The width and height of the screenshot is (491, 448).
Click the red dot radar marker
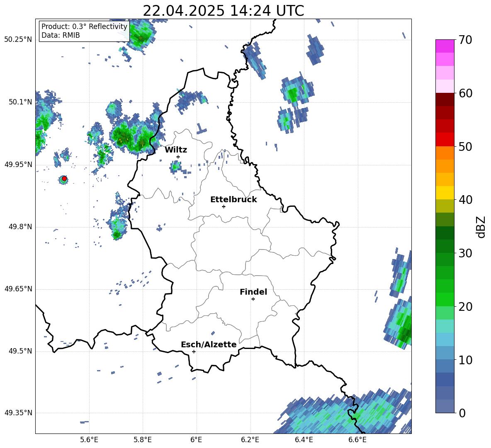(x=64, y=179)
